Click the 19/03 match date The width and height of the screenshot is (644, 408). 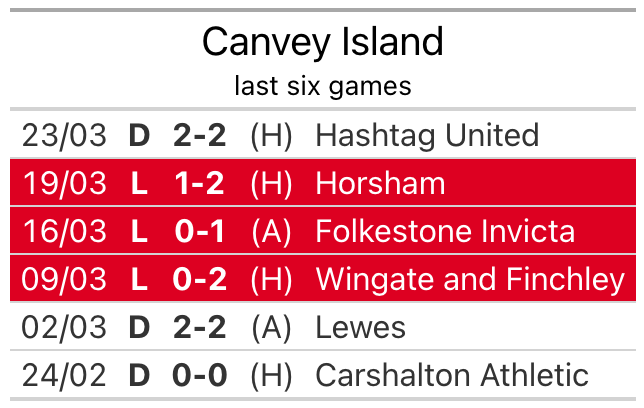click(64, 183)
